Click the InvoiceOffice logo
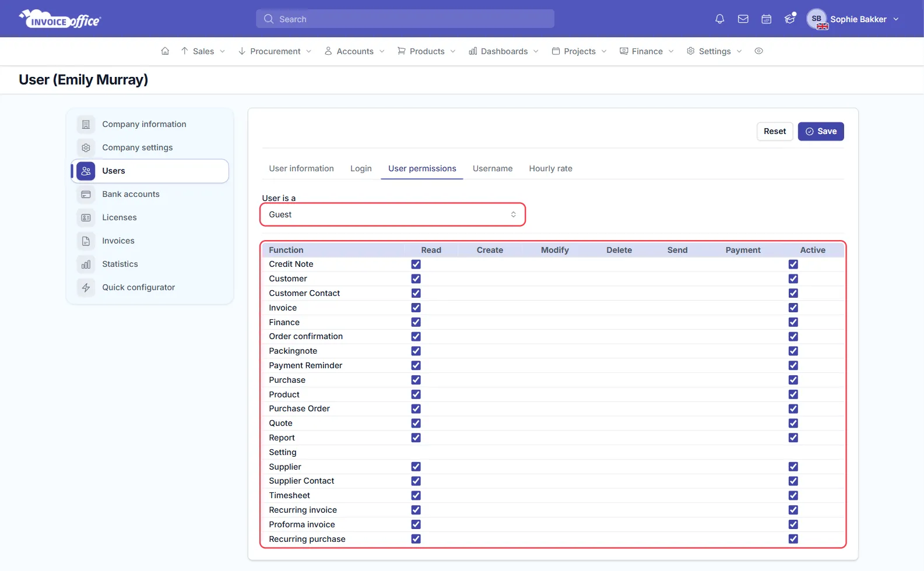The image size is (924, 571). [60, 19]
